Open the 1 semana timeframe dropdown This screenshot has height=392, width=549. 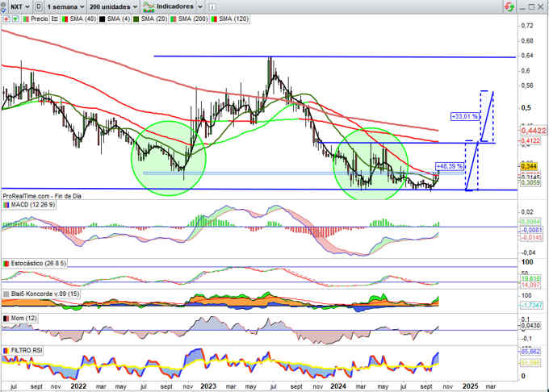pos(66,6)
